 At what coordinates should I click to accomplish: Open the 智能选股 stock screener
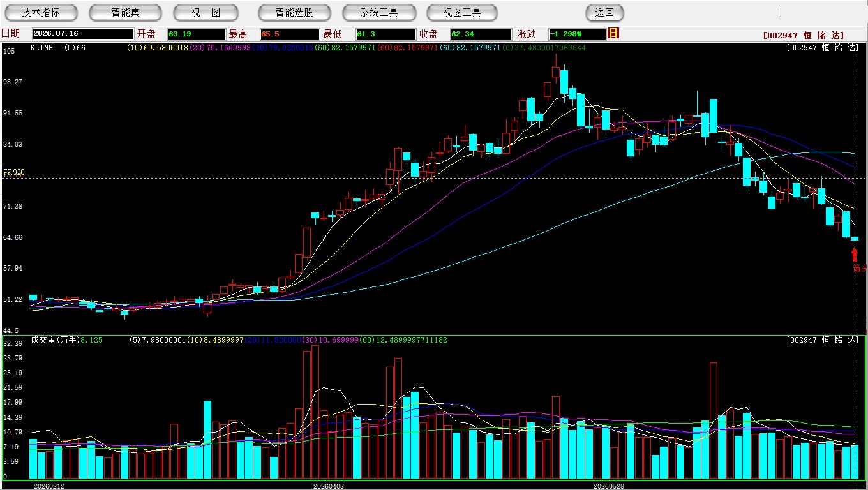pos(294,12)
